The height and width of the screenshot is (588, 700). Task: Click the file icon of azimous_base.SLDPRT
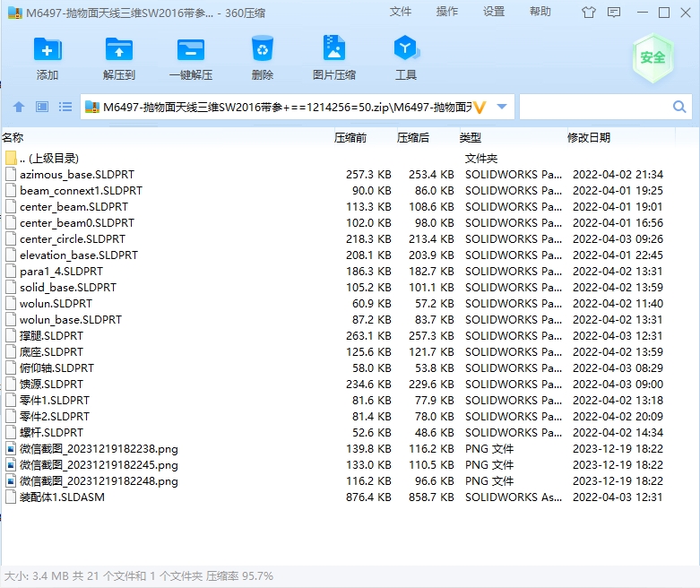[x=11, y=174]
